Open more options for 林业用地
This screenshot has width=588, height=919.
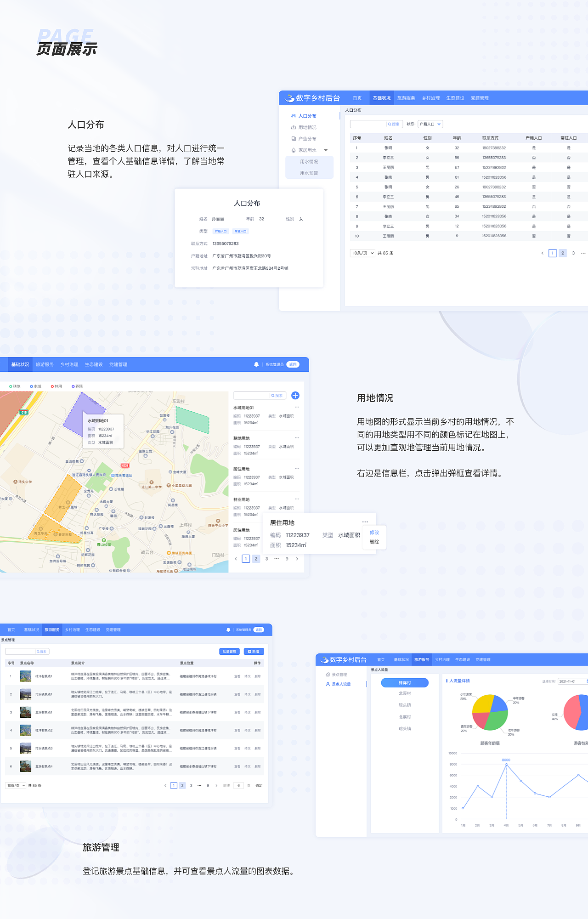pos(297,499)
